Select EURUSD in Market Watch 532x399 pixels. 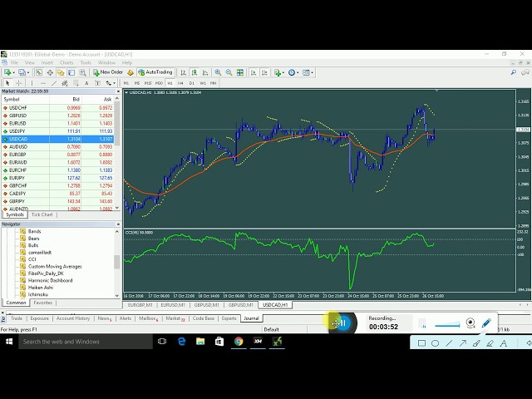[x=17, y=123]
